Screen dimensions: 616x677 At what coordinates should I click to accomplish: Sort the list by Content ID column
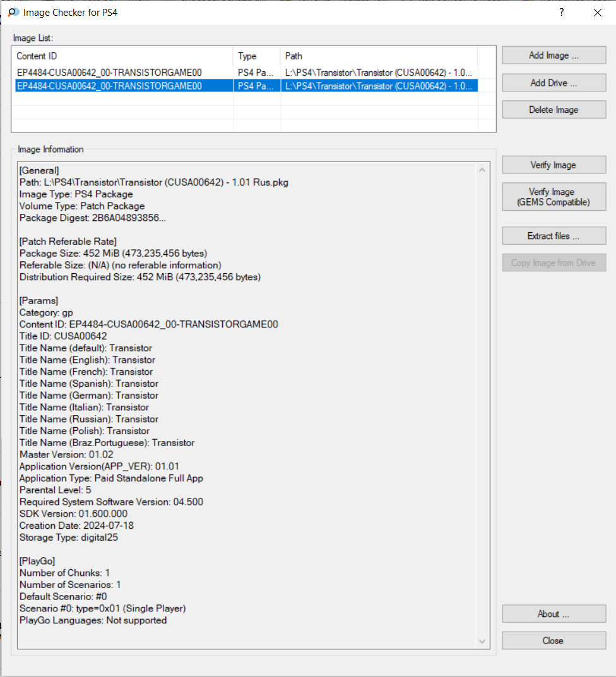click(122, 56)
